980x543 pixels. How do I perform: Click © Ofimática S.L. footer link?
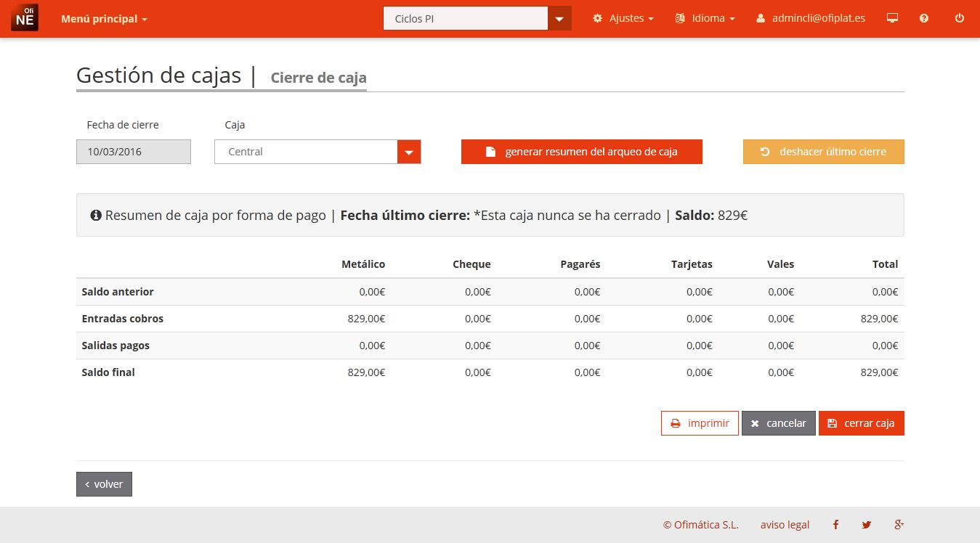click(700, 525)
